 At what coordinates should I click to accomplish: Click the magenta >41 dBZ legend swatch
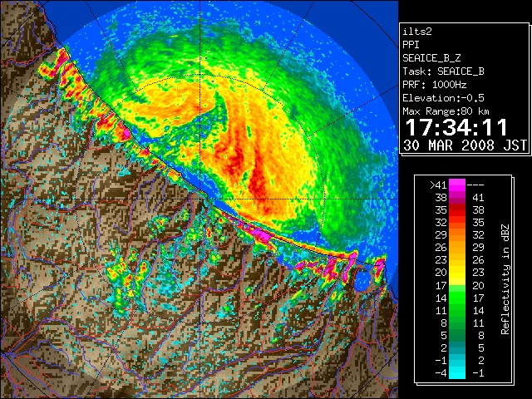coord(457,185)
